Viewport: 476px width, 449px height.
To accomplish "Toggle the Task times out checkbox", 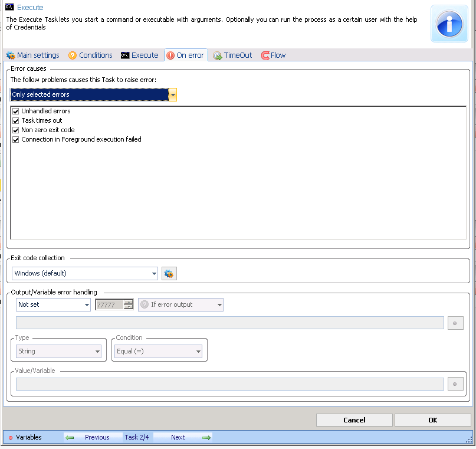I will click(16, 120).
